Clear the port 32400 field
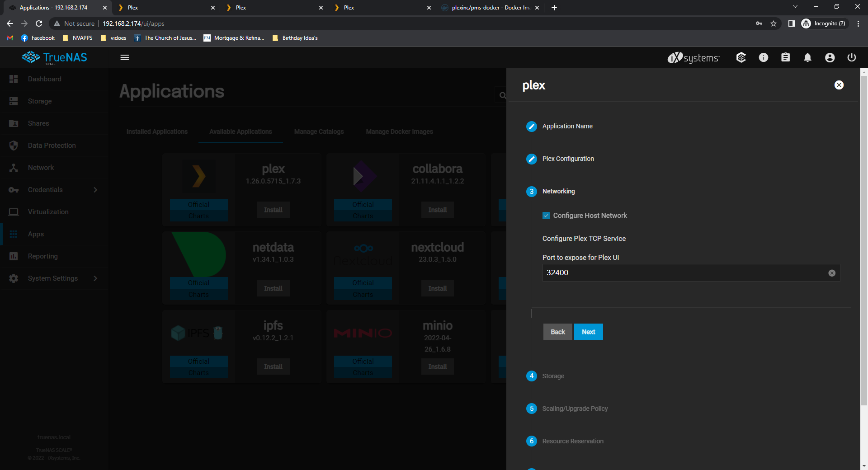 point(832,273)
